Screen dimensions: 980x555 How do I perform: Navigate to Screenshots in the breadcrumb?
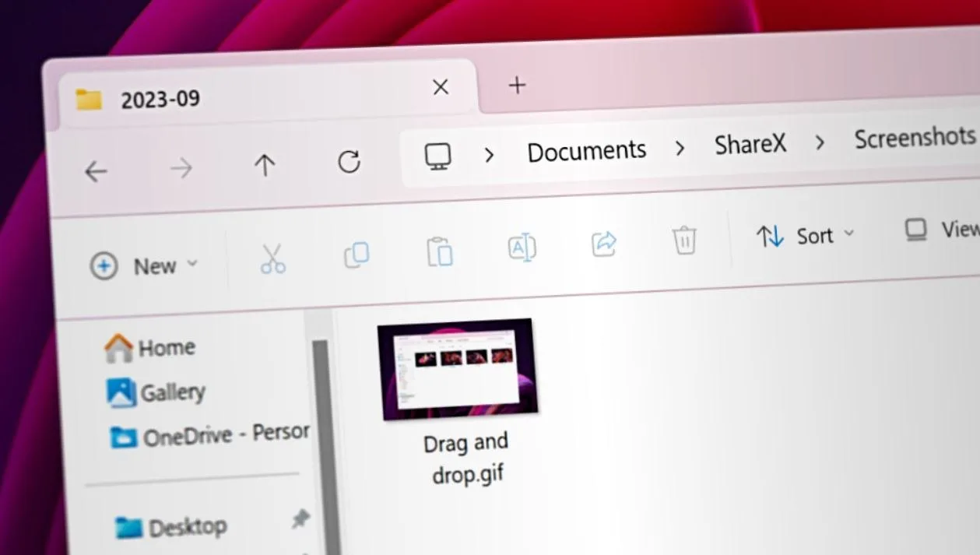915,139
